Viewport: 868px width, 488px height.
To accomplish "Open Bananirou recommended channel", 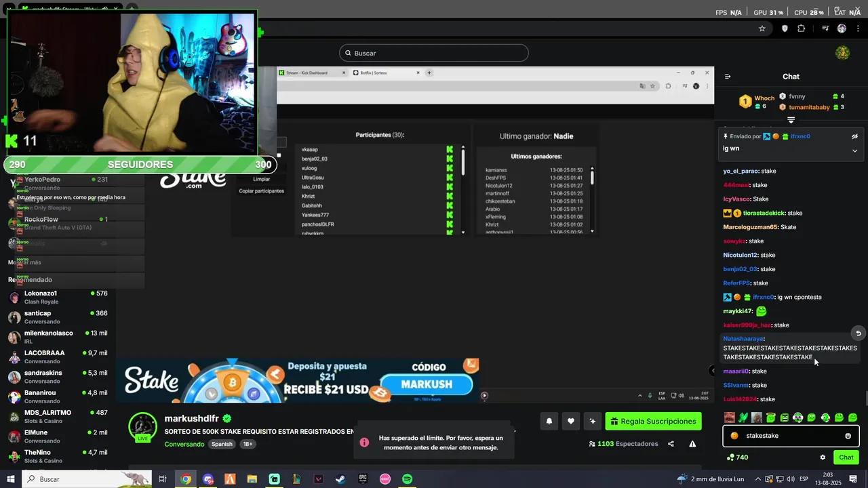I will (58, 396).
